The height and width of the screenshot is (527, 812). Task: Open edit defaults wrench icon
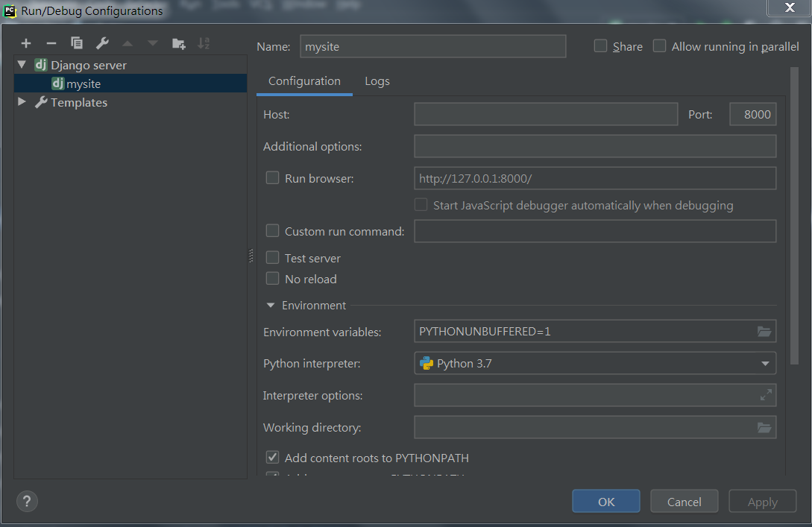[x=103, y=43]
